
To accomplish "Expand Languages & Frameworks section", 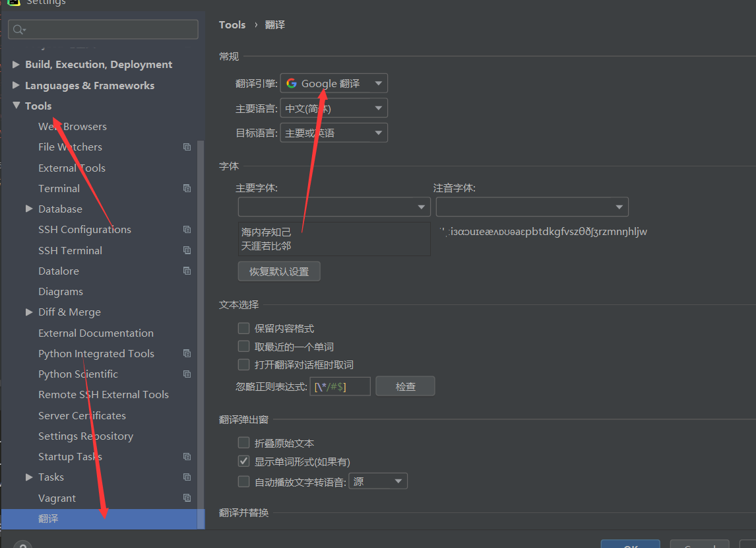I will tap(16, 85).
